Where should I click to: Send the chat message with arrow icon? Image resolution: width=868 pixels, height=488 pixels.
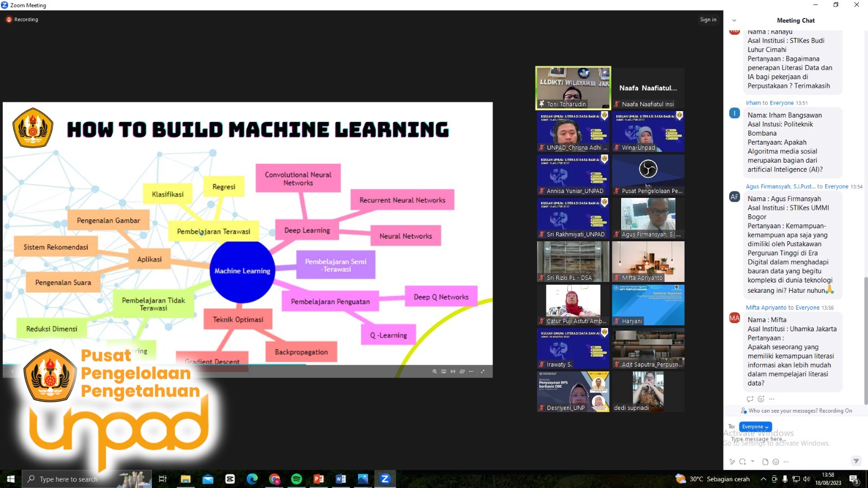tap(856, 461)
